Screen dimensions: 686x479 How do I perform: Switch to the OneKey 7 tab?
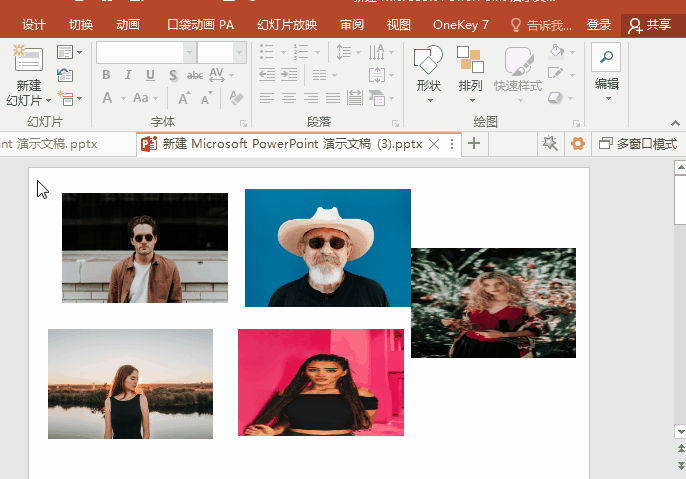click(x=461, y=24)
